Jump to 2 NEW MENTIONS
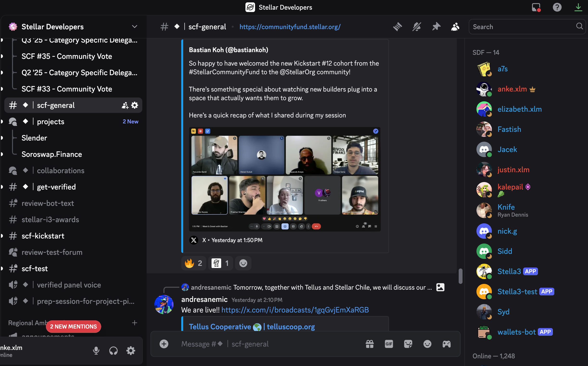Screen dimensions: 588x366 (x=73, y=327)
